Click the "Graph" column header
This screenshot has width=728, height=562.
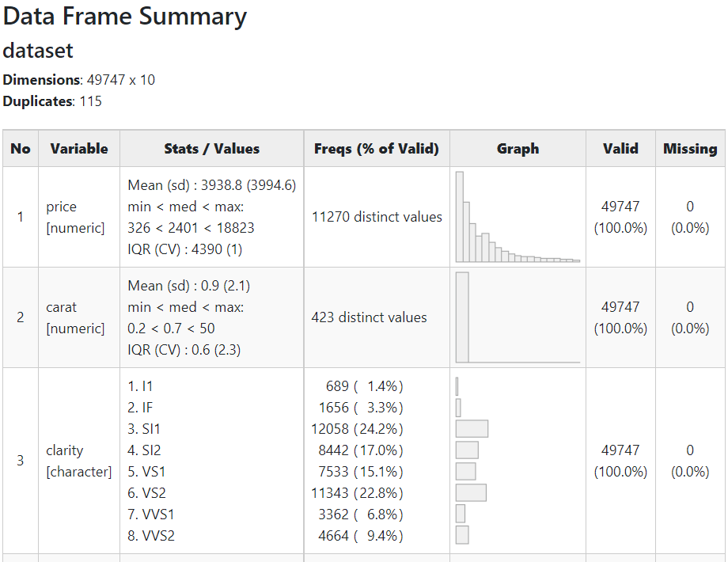(x=518, y=149)
